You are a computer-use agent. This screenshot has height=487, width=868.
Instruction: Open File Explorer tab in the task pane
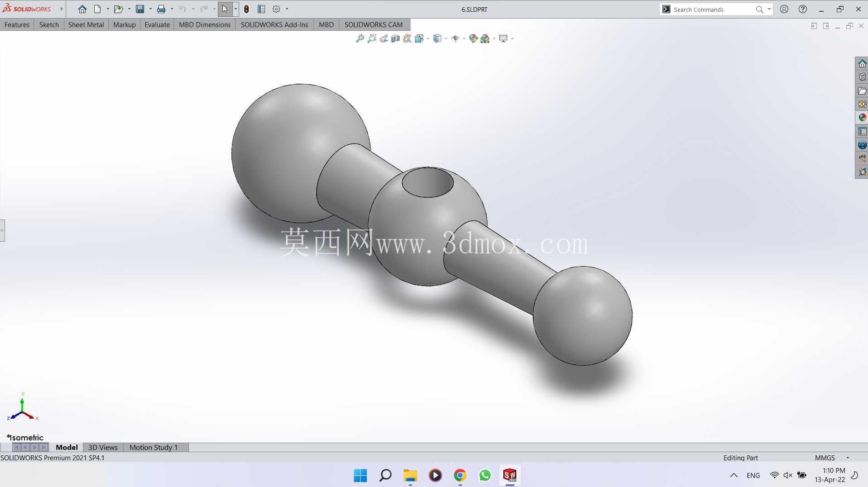(x=862, y=91)
